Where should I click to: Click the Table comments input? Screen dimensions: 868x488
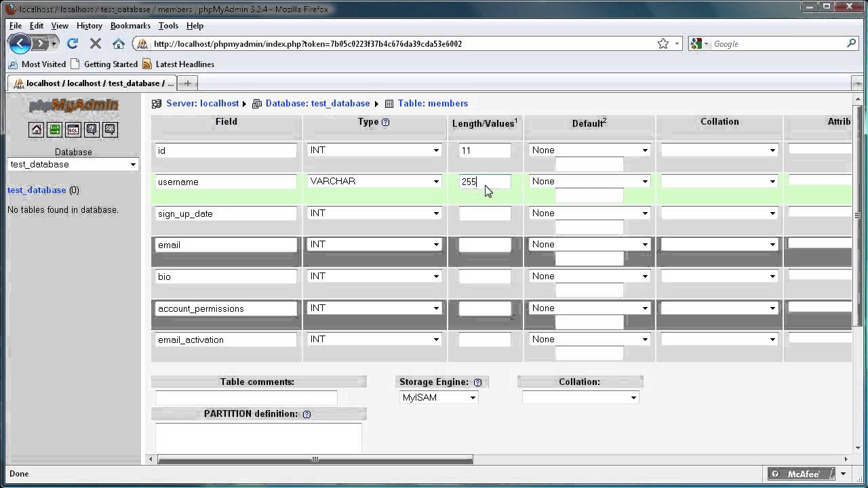246,398
